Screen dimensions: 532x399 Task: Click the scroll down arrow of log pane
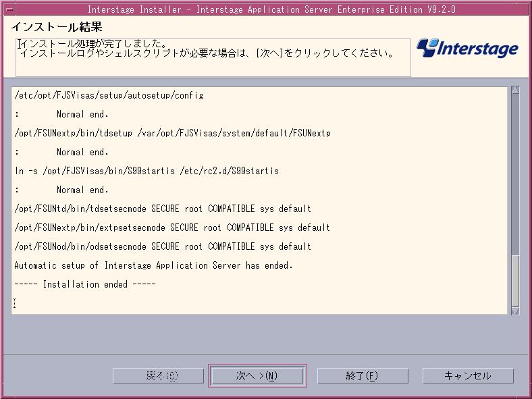point(515,311)
